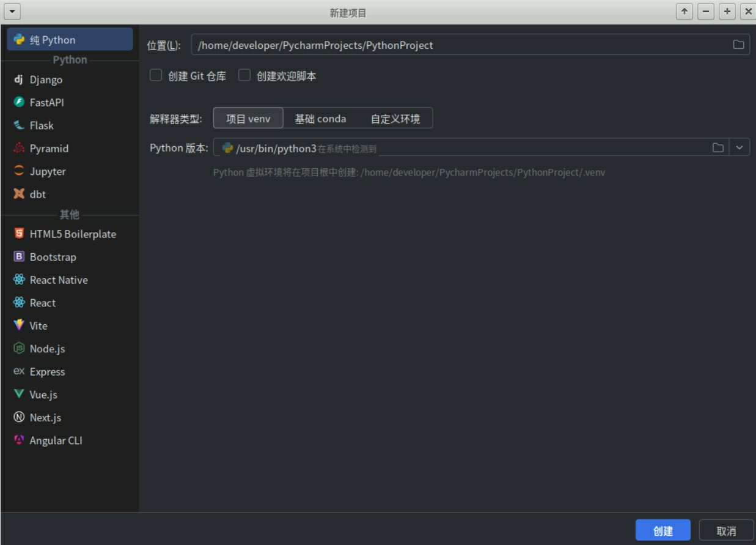
Task: Click the Pyramid red icon
Action: 19,148
